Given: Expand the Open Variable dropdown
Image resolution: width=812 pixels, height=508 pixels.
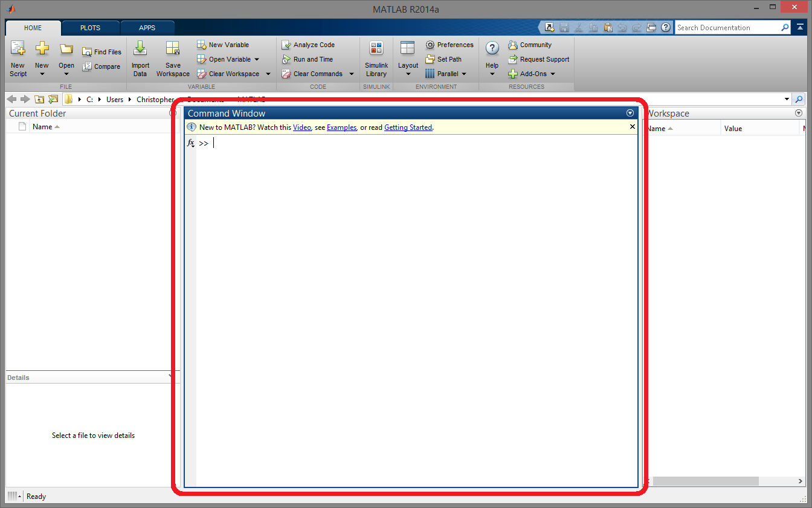Looking at the screenshot, I should click(x=257, y=59).
